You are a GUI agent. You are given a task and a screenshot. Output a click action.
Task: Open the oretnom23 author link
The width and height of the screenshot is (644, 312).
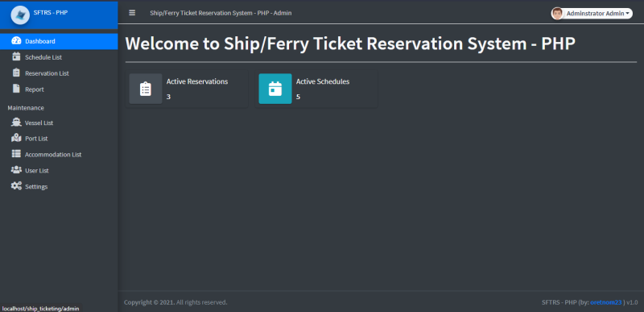(x=606, y=302)
